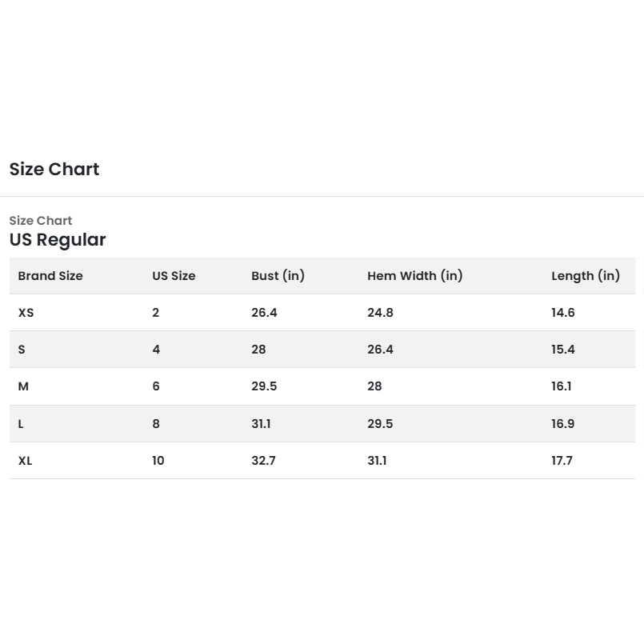This screenshot has width=644, height=644.
Task: Click the 17.7 length value for XL
Action: (x=562, y=461)
